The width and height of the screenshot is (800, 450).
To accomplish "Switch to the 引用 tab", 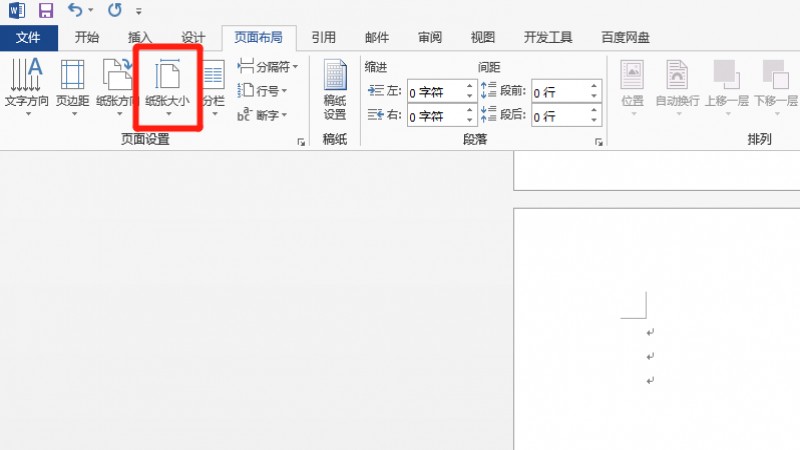I will point(324,37).
